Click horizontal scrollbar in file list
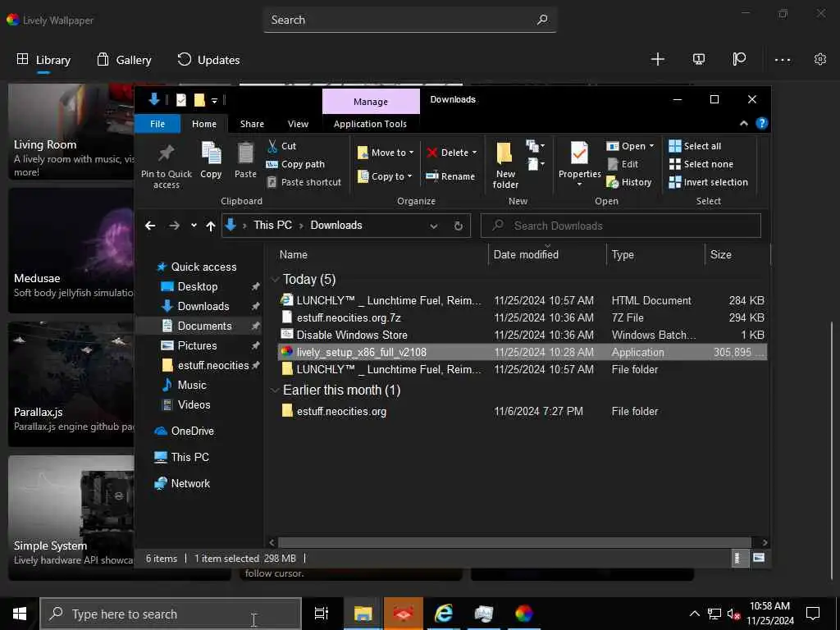Image resolution: width=840 pixels, height=630 pixels. (514, 542)
